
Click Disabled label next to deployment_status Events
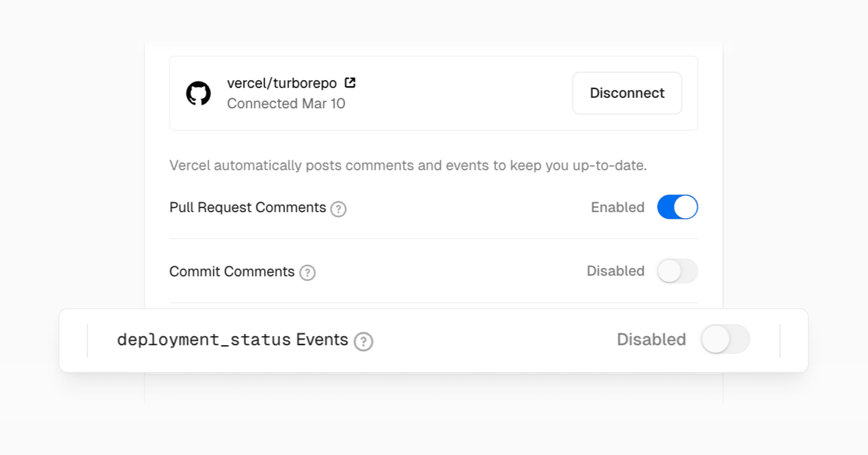[x=651, y=339]
